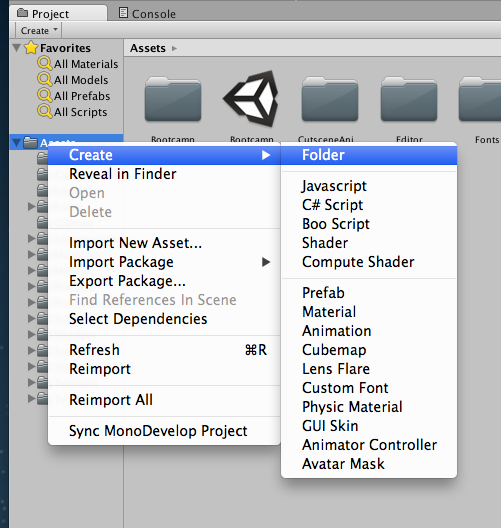Click the All Scripts search icon
The height and width of the screenshot is (528, 501).
pyautogui.click(x=45, y=111)
